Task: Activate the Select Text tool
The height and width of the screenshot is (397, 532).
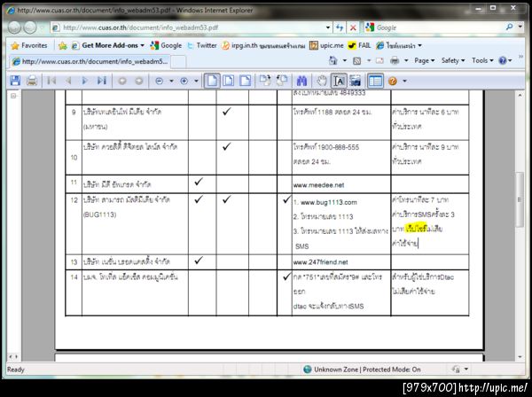Action: pyautogui.click(x=339, y=81)
